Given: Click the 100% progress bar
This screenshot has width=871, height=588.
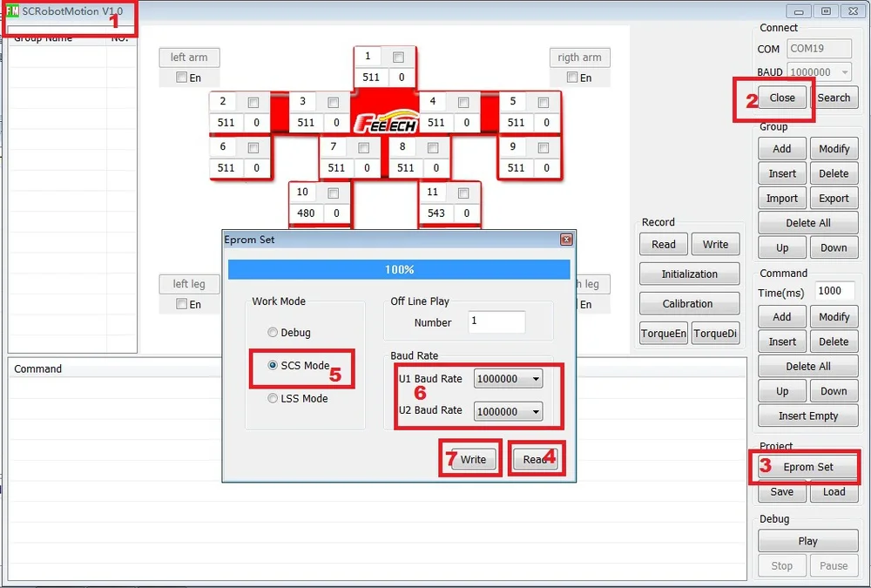Looking at the screenshot, I should [399, 269].
